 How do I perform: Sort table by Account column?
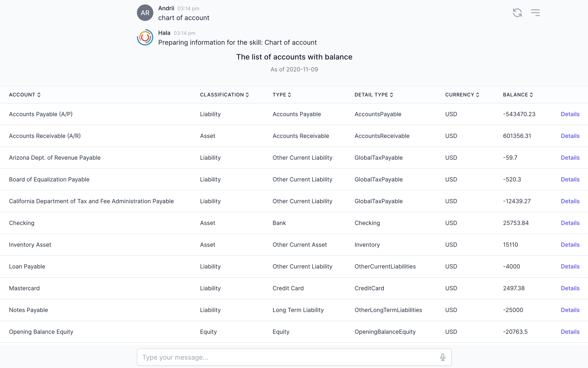pos(25,95)
